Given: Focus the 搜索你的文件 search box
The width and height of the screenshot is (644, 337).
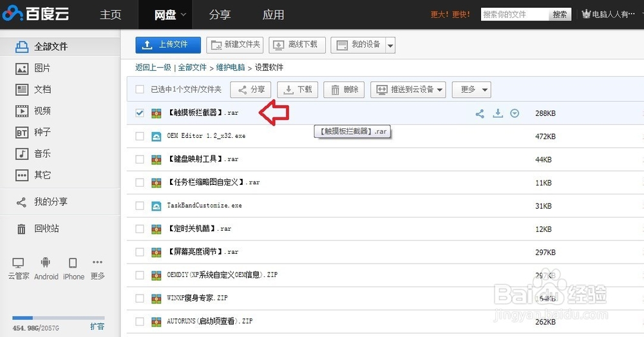Looking at the screenshot, I should click(x=515, y=14).
